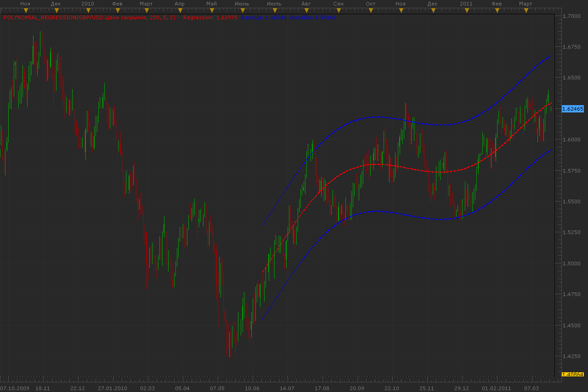Click the Сен month marker triangle
The image size is (588, 392).
tap(339, 10)
